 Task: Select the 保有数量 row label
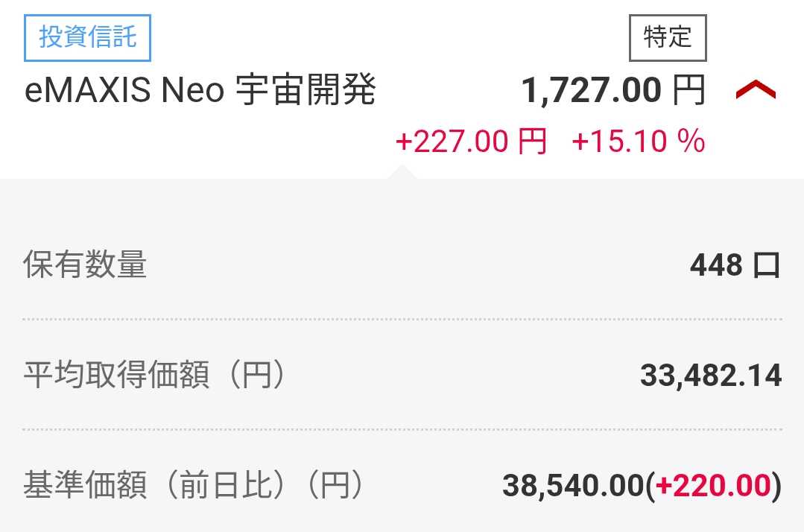coord(85,265)
